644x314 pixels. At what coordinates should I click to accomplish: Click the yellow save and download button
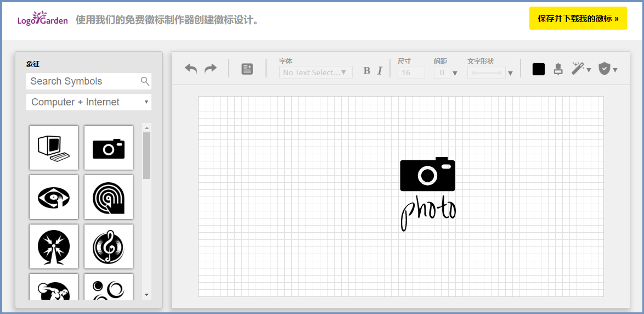click(x=578, y=18)
